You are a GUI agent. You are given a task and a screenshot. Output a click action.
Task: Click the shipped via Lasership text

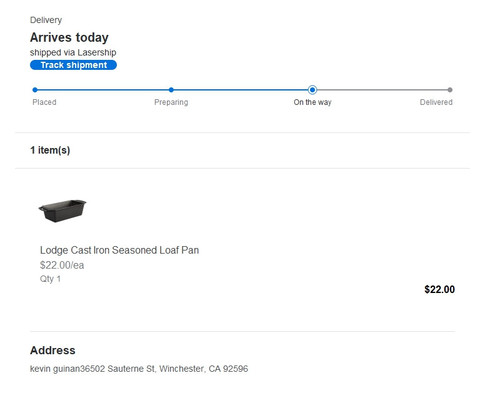point(73,52)
